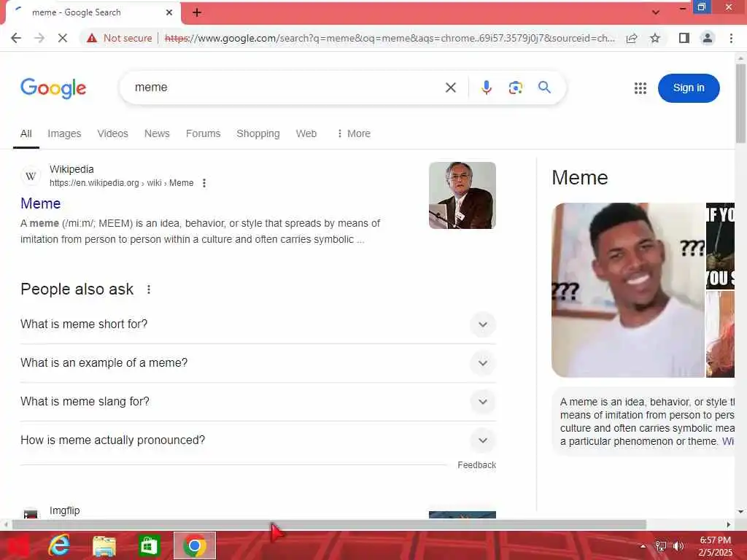Open the More search filters menu
The height and width of the screenshot is (560, 747).
pos(354,134)
